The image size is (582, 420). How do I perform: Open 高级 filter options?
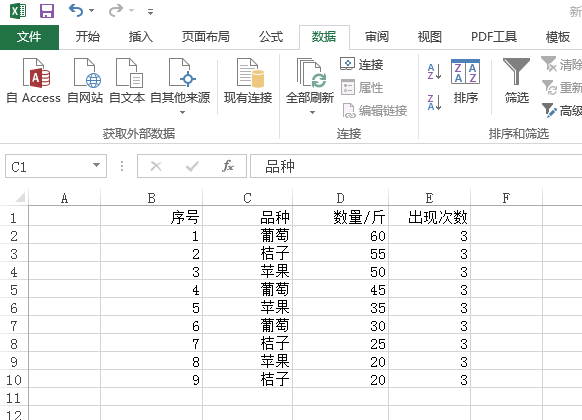[x=561, y=111]
